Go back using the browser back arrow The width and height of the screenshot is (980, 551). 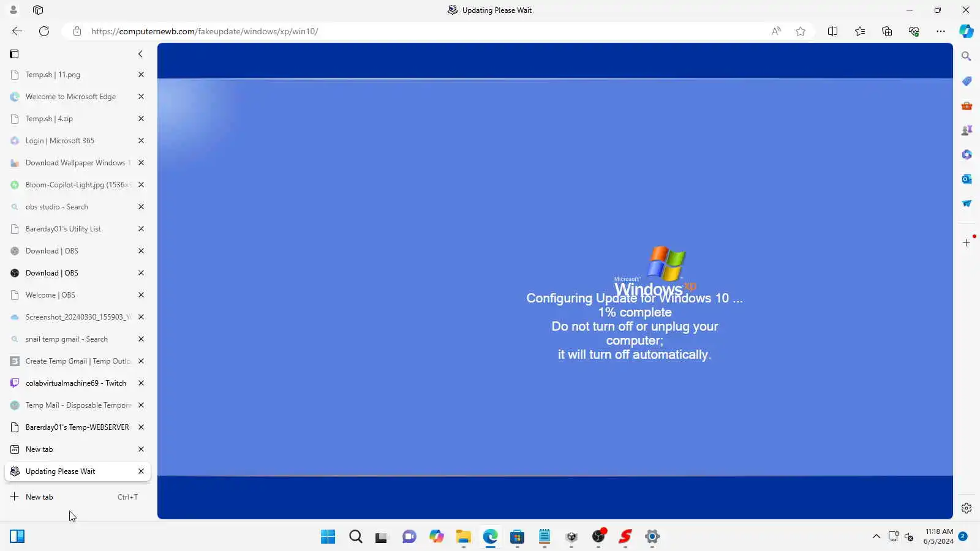17,31
